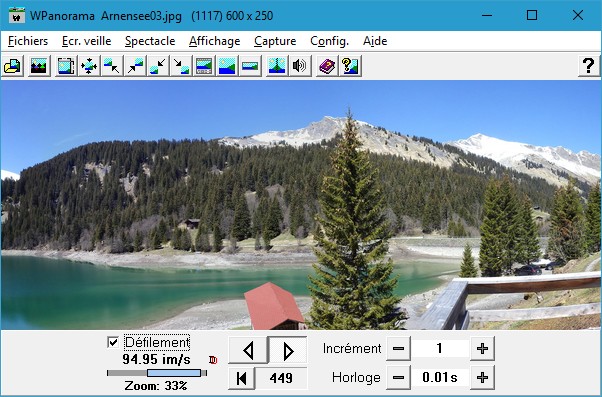Click the image-with-control-bar display icon
Image resolution: width=602 pixels, height=397 pixels.
click(x=204, y=66)
